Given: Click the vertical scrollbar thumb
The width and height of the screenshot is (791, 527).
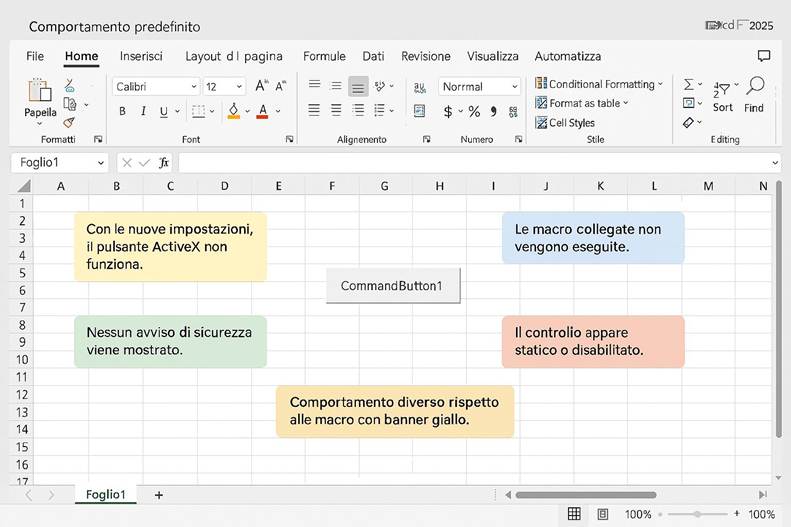Looking at the screenshot, I should coord(778,309).
